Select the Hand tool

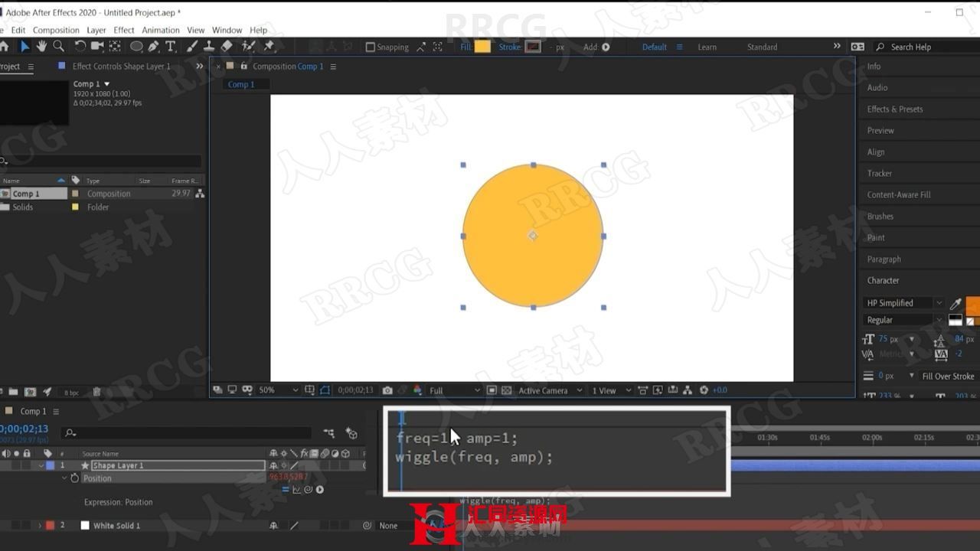(x=41, y=47)
